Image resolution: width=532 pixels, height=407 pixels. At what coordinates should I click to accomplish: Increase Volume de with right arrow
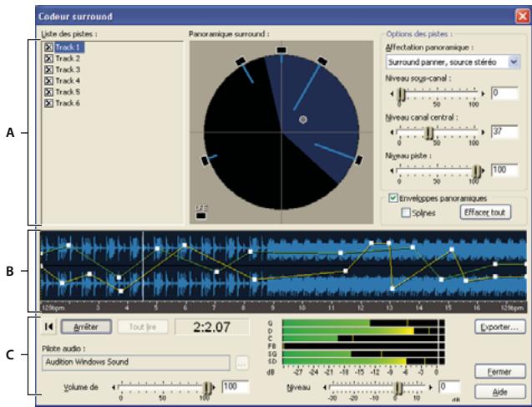[215, 387]
